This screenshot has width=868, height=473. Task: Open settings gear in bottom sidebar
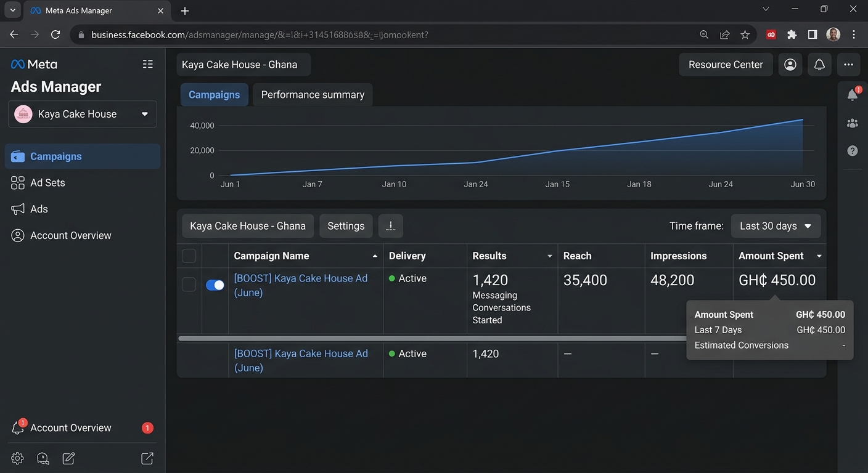point(17,458)
